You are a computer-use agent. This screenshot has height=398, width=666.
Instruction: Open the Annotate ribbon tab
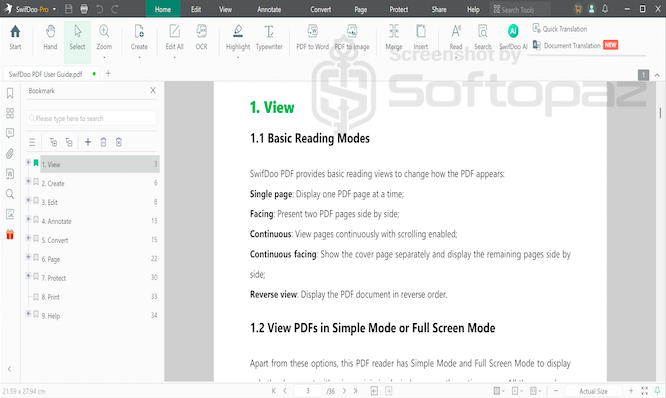tap(269, 9)
